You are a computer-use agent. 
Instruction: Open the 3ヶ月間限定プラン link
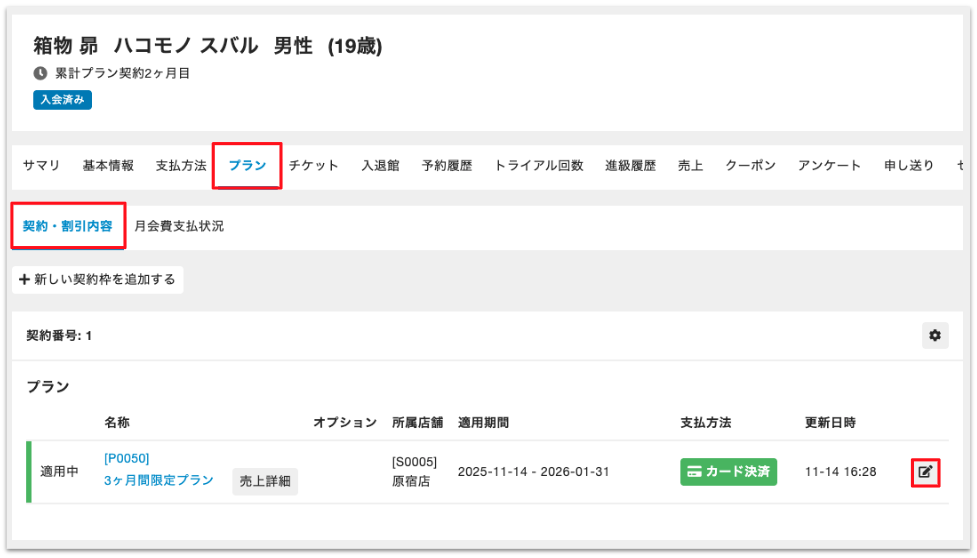pos(159,480)
